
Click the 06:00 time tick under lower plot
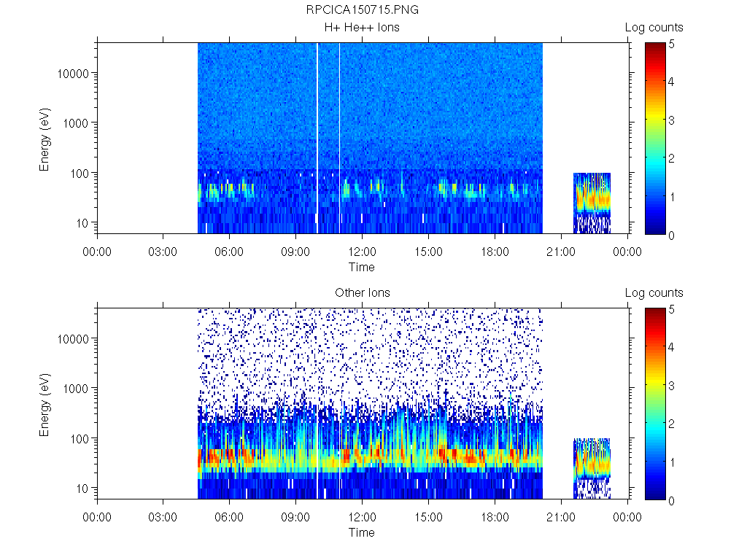tap(229, 517)
